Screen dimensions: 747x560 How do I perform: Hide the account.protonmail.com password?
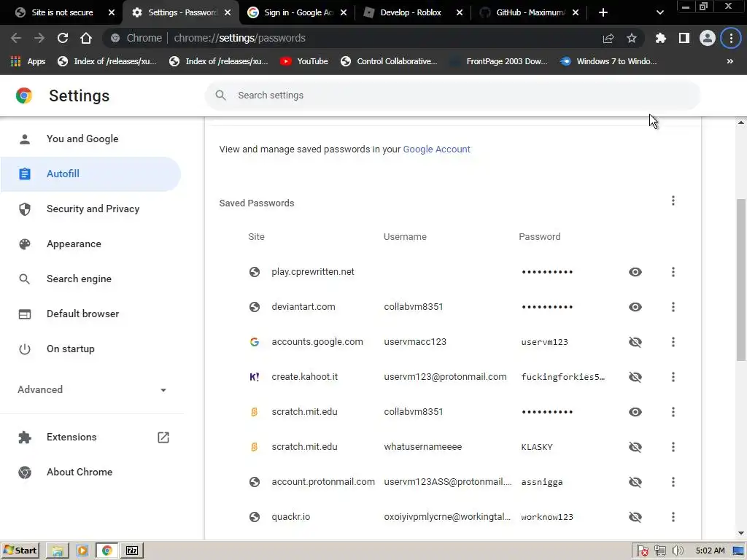tap(635, 482)
